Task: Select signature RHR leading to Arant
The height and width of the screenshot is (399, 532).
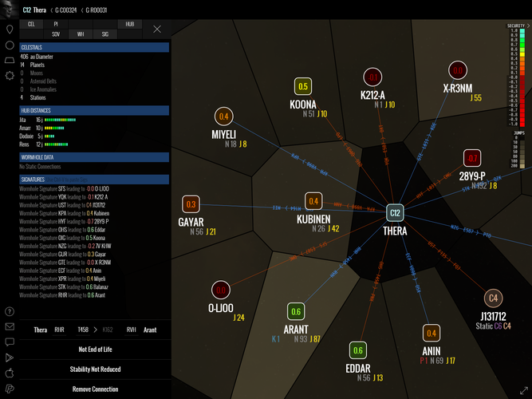Action: [62, 295]
